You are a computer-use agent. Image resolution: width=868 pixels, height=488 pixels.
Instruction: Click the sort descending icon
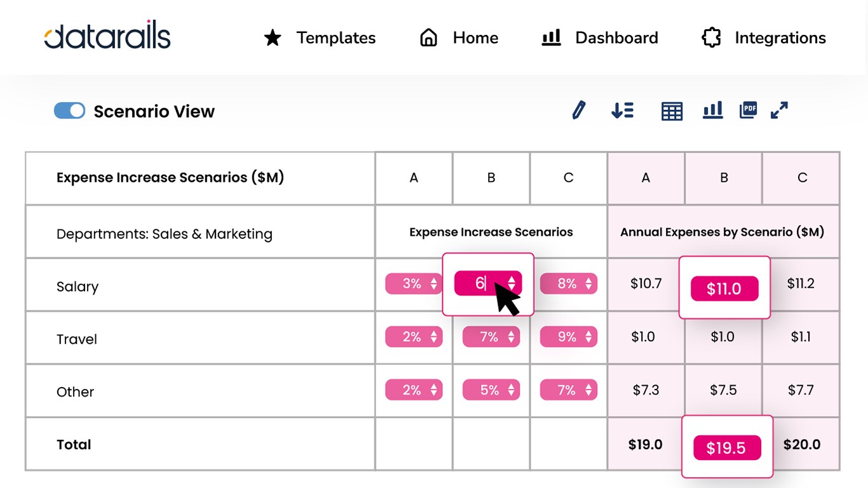[x=622, y=111]
